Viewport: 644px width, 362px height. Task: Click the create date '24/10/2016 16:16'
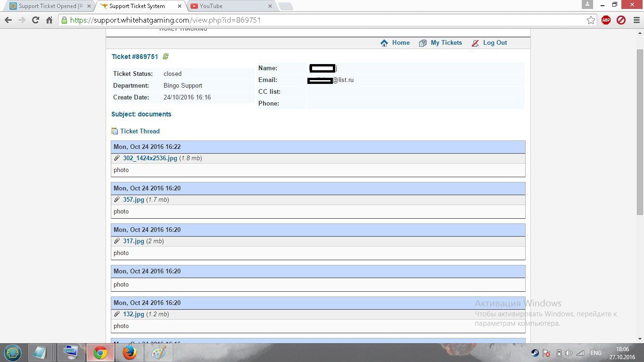coord(187,98)
